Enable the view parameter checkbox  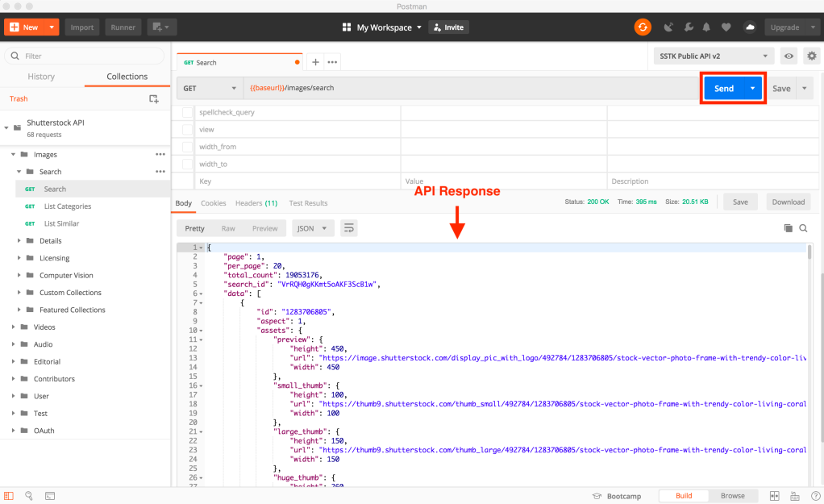187,129
